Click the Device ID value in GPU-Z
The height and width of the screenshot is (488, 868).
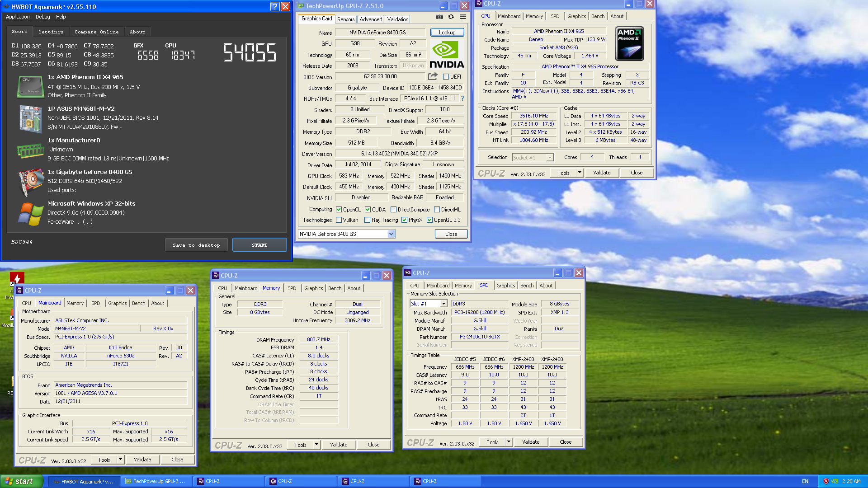(435, 88)
